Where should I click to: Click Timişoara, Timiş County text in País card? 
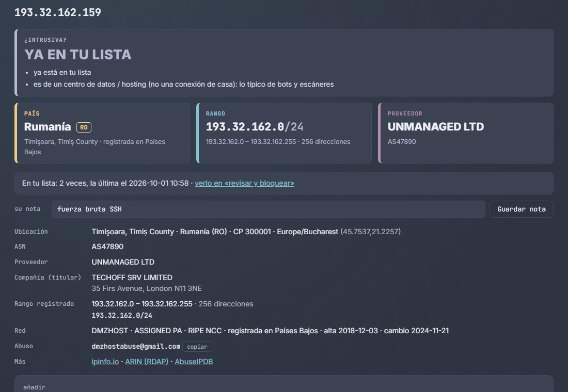[x=61, y=141]
